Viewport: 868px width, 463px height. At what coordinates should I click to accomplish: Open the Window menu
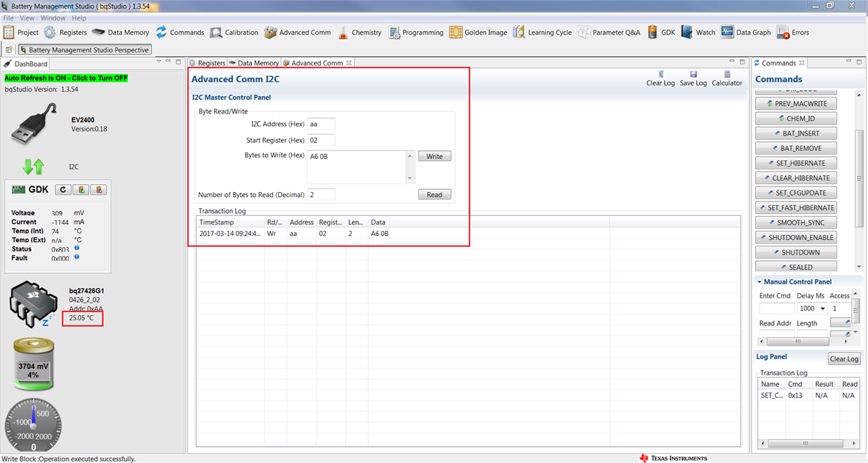click(53, 18)
